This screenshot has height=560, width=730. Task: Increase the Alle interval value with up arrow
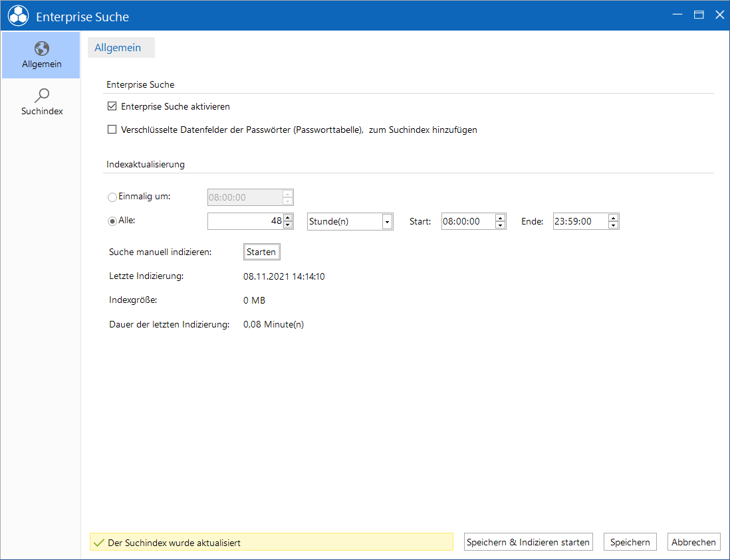click(x=288, y=218)
